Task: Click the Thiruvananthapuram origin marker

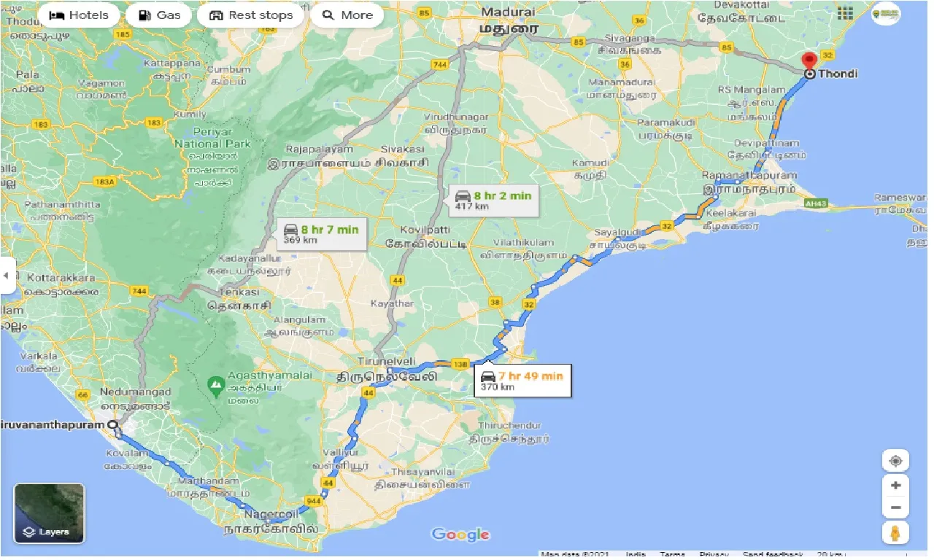Action: pos(112,424)
